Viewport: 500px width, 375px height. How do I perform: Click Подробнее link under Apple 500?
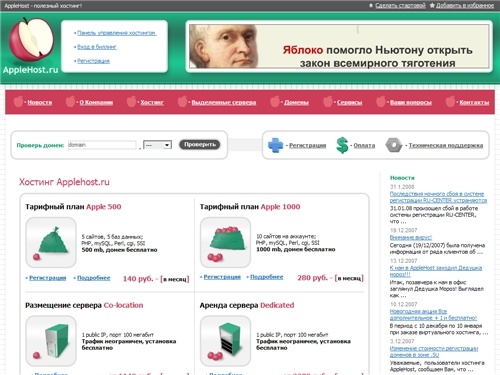[x=94, y=278]
